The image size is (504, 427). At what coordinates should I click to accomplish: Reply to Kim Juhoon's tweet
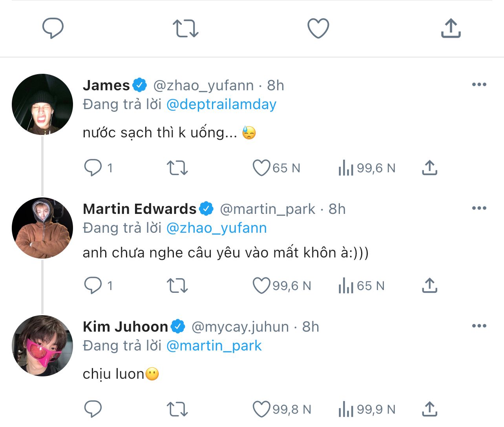click(x=93, y=409)
